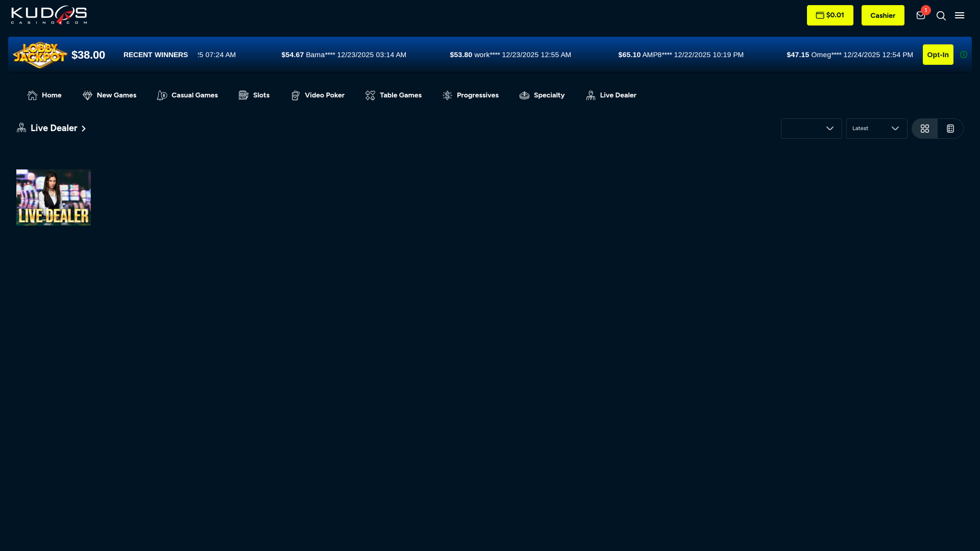Open the search magnifier icon
Screen dimensions: 980x551
(941, 16)
